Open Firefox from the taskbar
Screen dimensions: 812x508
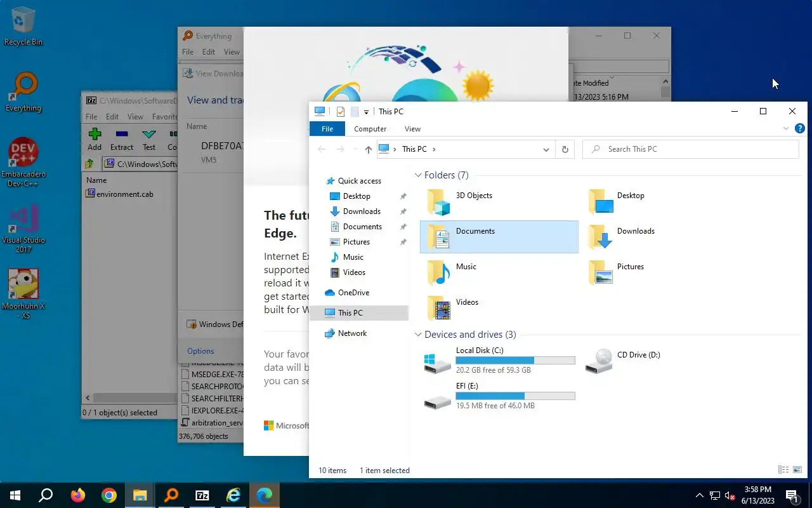(x=77, y=495)
